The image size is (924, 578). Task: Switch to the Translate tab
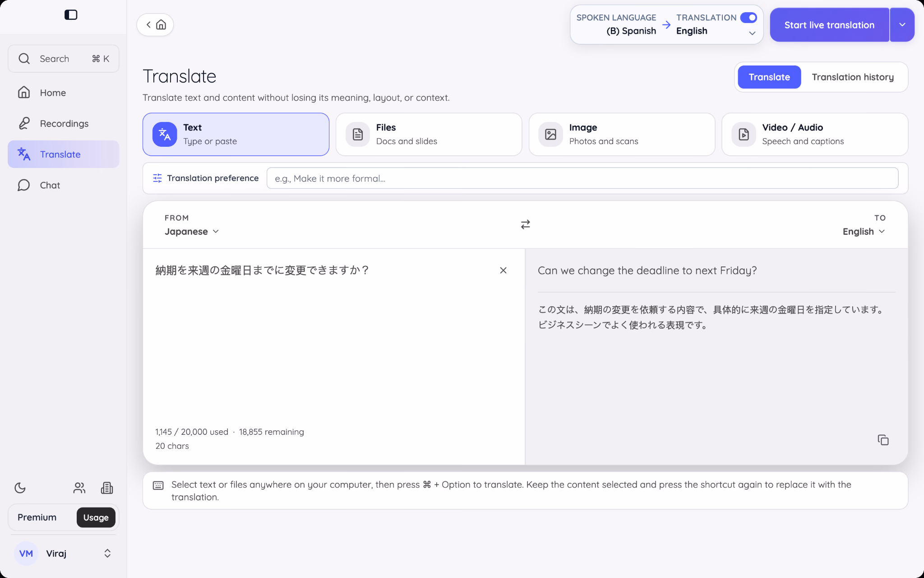(x=769, y=77)
